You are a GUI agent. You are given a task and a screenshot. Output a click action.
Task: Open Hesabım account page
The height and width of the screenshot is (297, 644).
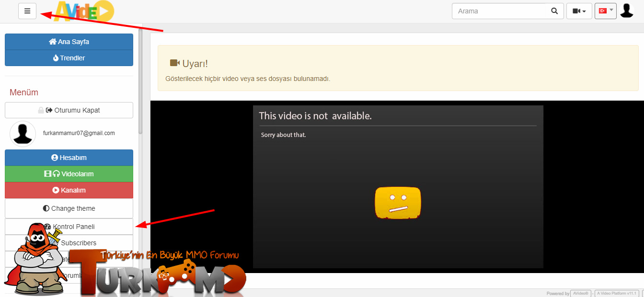pos(69,158)
